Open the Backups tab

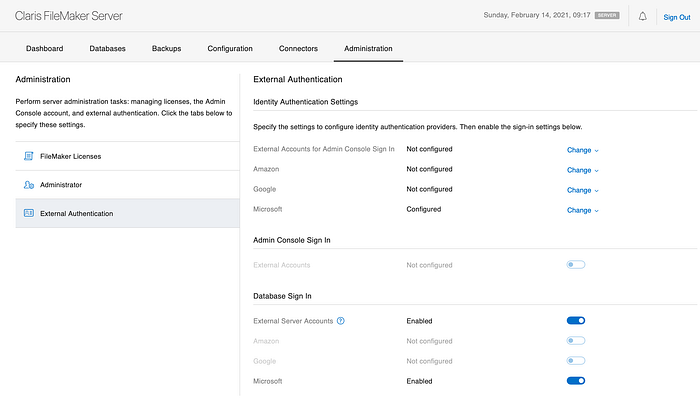click(x=166, y=48)
